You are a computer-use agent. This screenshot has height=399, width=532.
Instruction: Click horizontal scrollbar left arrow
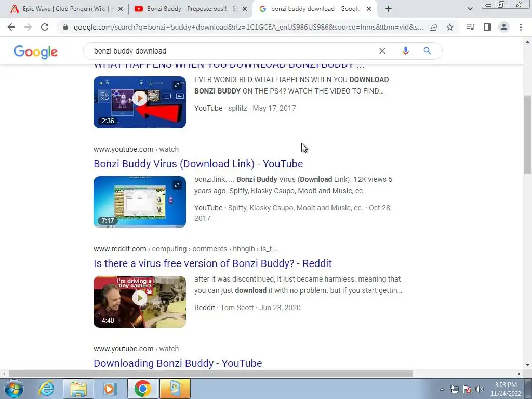tap(4, 374)
